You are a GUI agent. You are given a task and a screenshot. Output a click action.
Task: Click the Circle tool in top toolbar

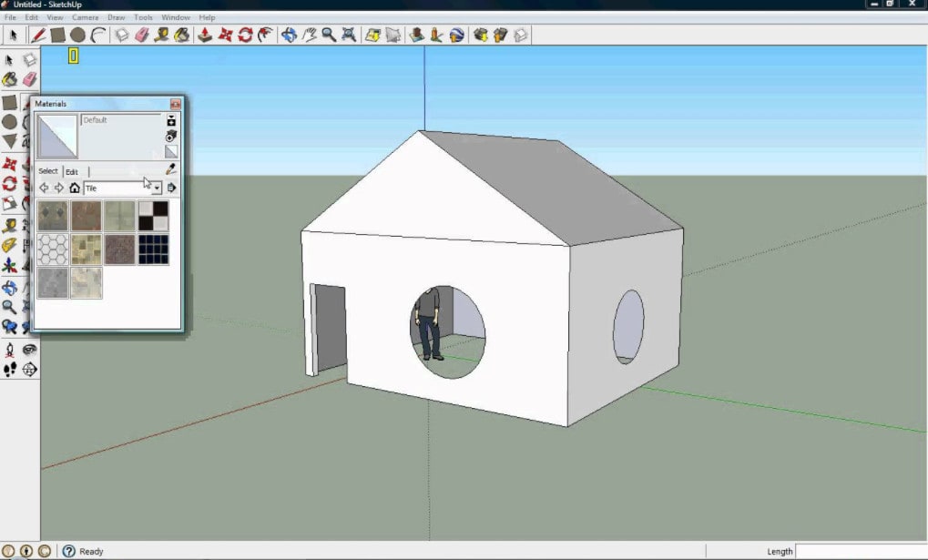click(x=78, y=36)
